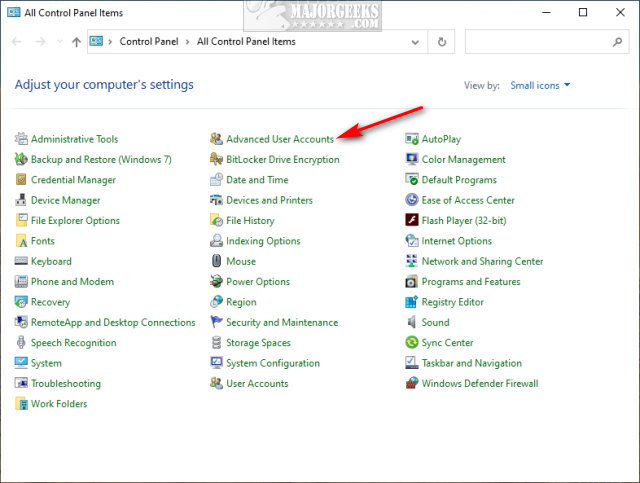640x483 pixels.
Task: Expand the recent locations chevron
Action: 59,42
